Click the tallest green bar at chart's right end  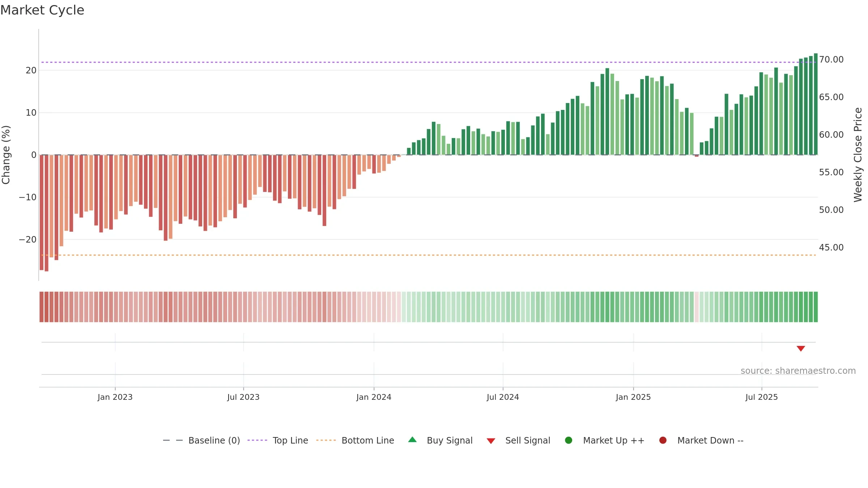click(x=816, y=104)
